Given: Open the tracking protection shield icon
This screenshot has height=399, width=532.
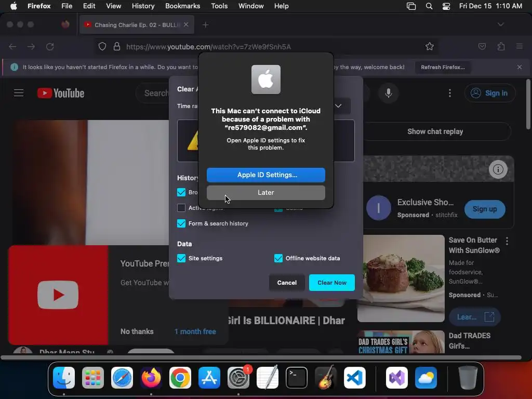Looking at the screenshot, I should [102, 46].
